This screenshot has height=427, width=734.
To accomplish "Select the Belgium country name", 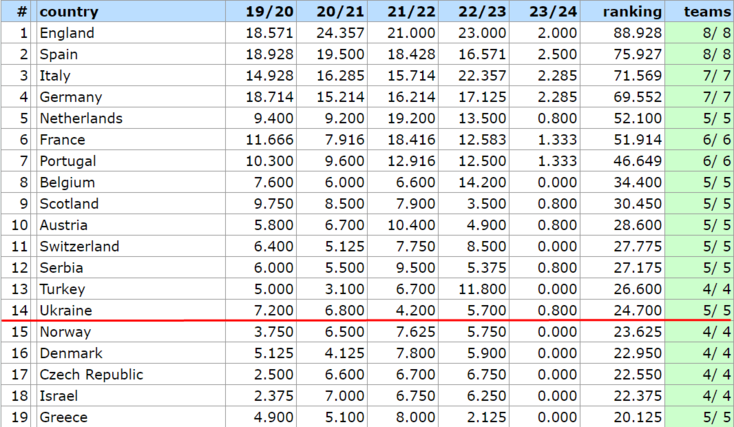I will click(67, 182).
